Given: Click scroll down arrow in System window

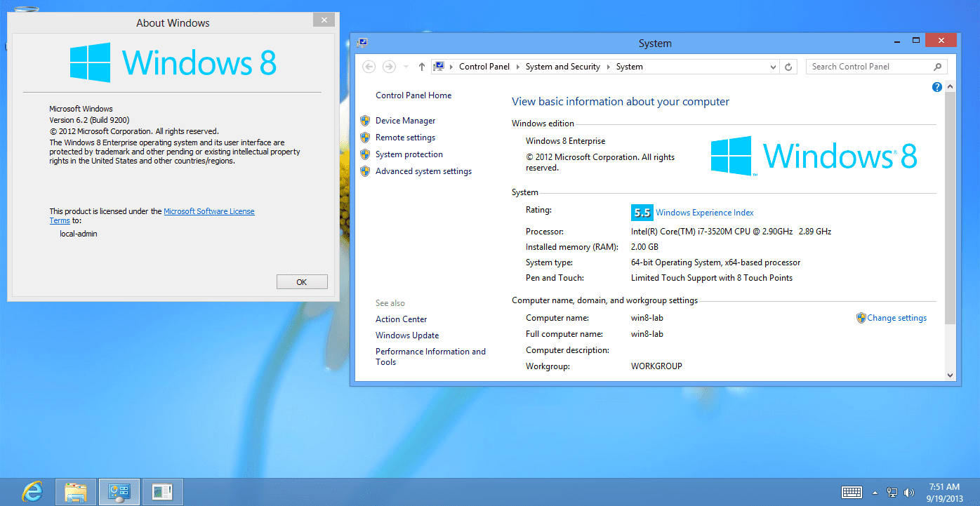Looking at the screenshot, I should 951,375.
